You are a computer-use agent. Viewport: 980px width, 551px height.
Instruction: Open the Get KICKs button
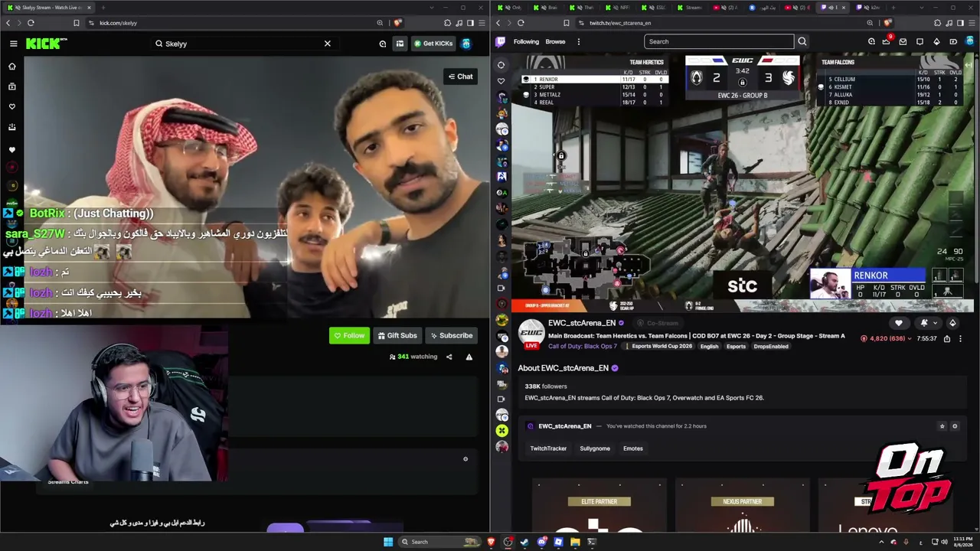pos(433,44)
